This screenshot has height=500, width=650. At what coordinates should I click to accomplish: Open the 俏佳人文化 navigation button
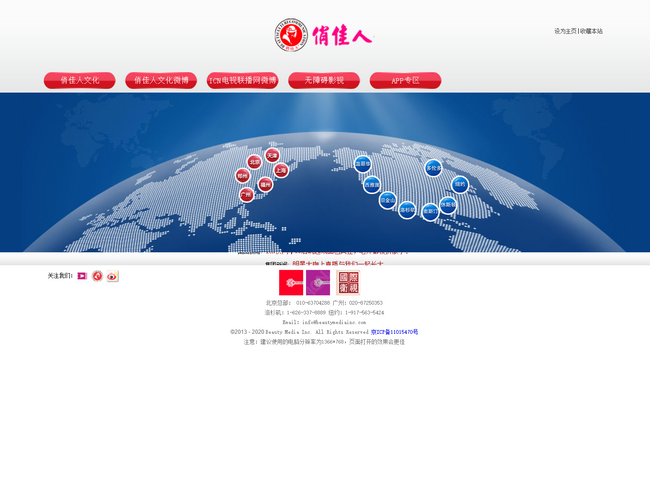pyautogui.click(x=79, y=80)
